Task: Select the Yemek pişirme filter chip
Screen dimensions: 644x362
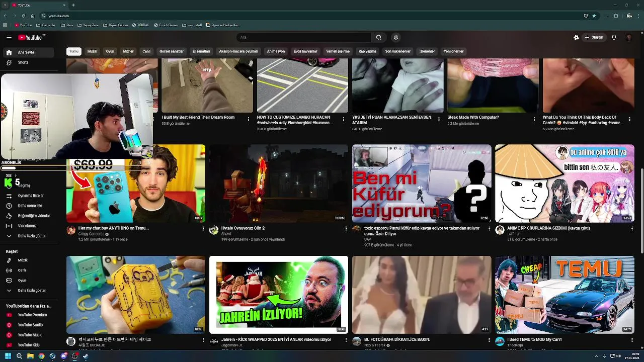Action: click(x=338, y=51)
